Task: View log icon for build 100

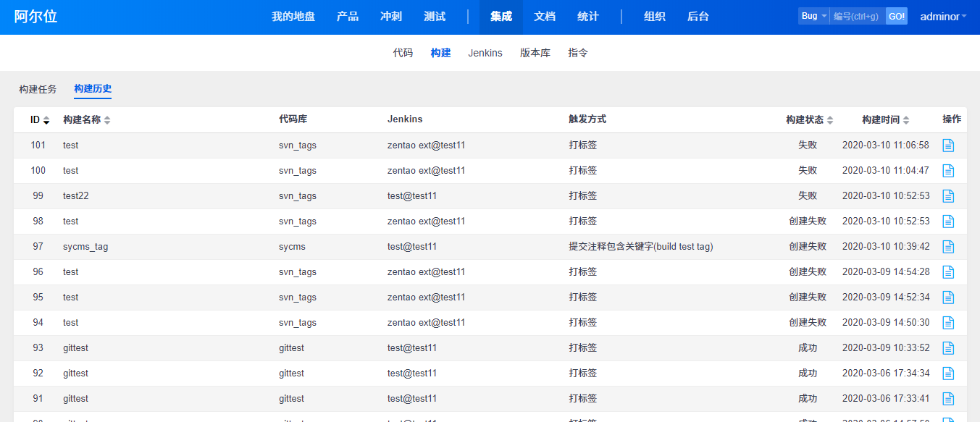Action: (x=948, y=171)
